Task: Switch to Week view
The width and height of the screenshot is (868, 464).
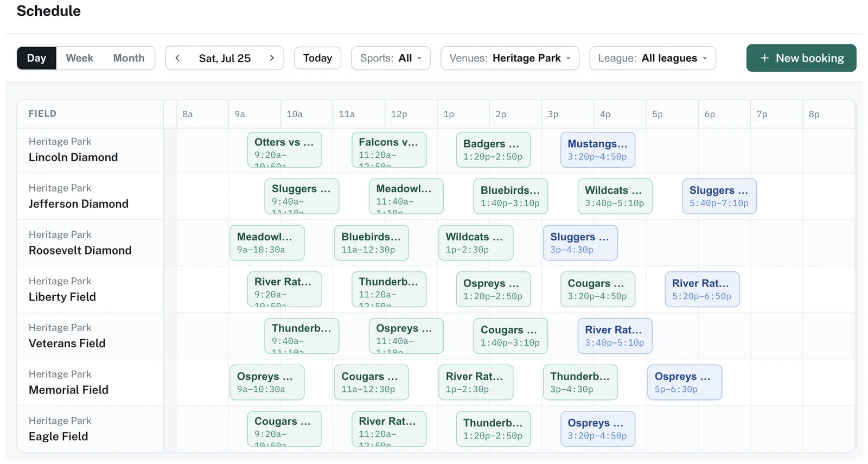Action: pyautogui.click(x=79, y=58)
